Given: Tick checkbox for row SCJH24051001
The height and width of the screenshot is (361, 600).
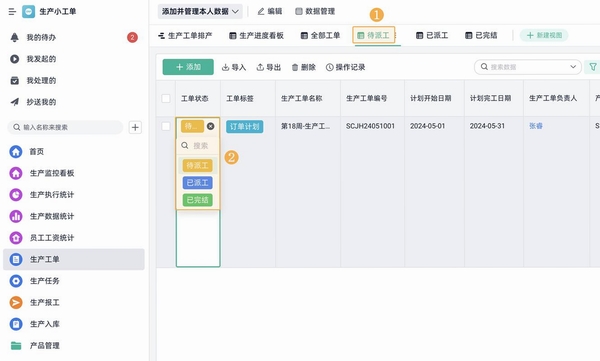Looking at the screenshot, I should click(166, 126).
